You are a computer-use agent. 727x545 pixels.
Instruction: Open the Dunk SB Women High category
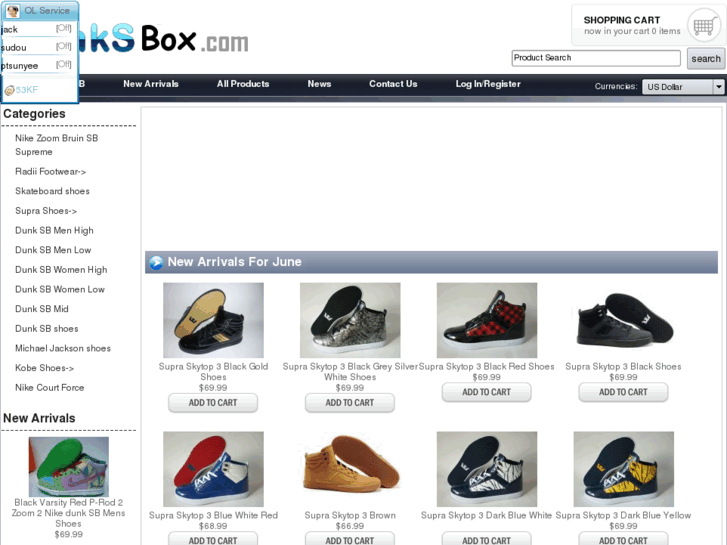click(61, 270)
